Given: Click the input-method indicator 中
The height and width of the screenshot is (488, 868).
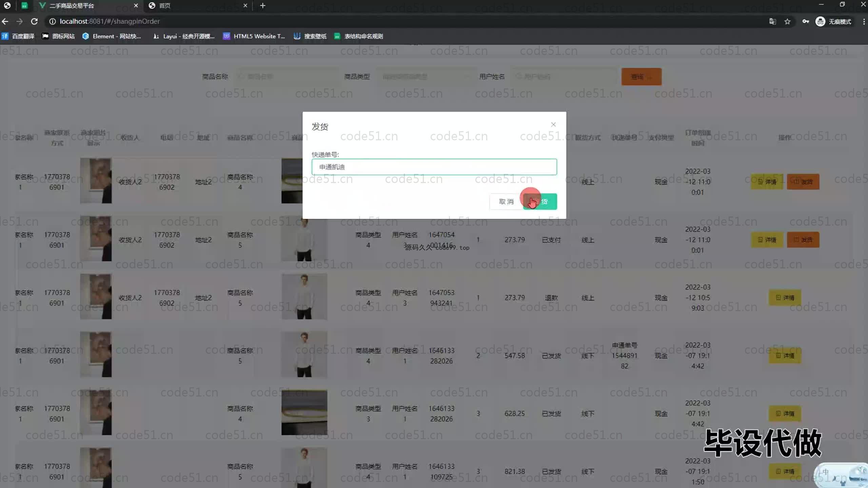Looking at the screenshot, I should pyautogui.click(x=825, y=472).
